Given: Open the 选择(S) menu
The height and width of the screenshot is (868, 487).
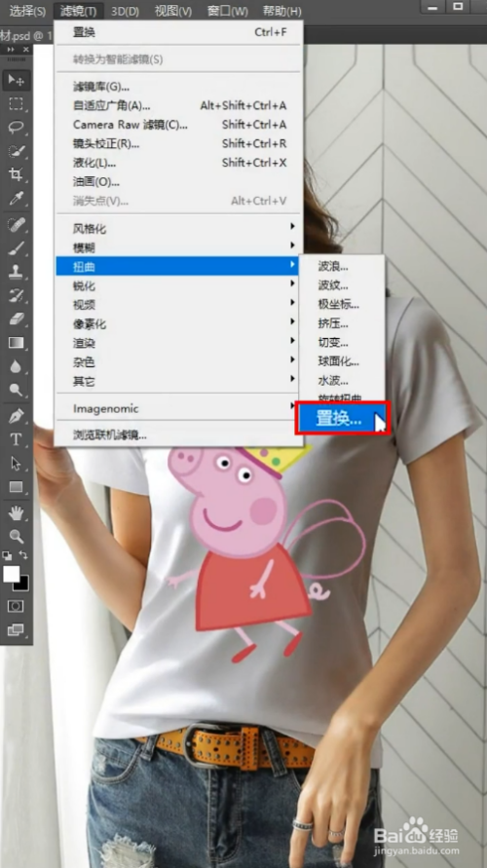Looking at the screenshot, I should click(27, 11).
